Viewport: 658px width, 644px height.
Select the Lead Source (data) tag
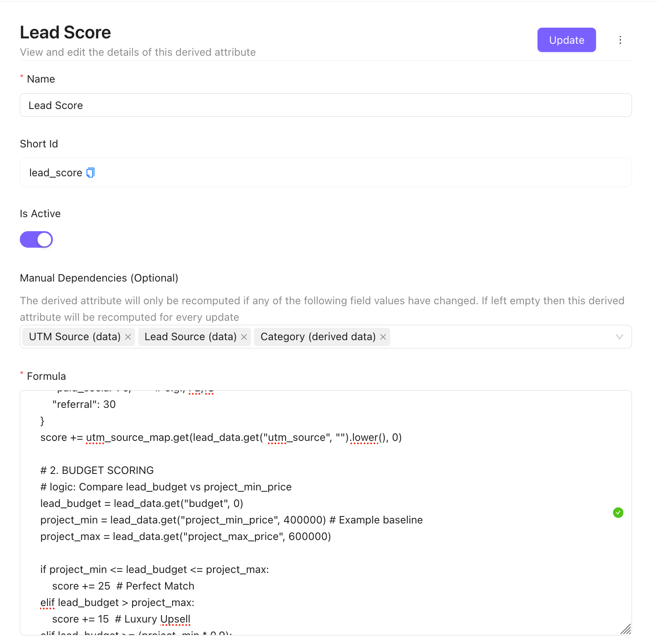click(190, 337)
